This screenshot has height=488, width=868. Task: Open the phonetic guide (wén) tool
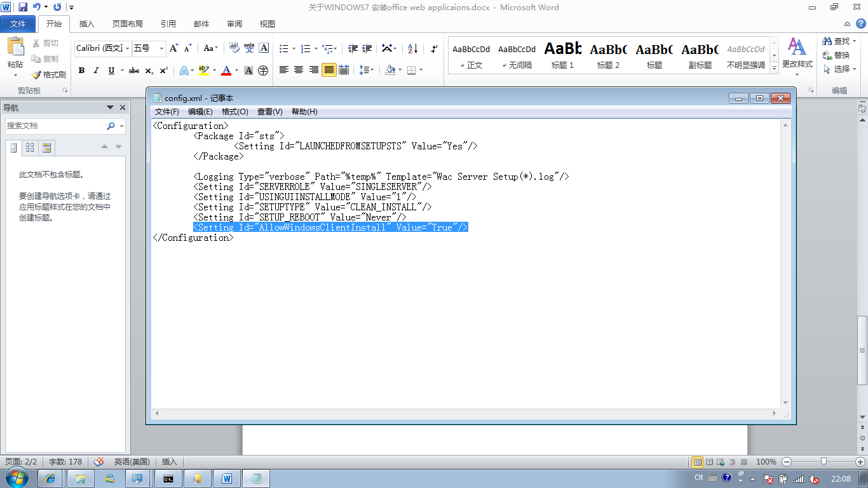pyautogui.click(x=249, y=48)
